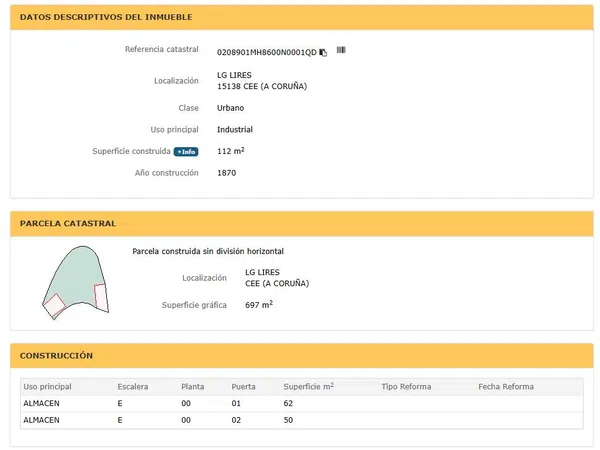Click the Planta column header

(x=192, y=386)
